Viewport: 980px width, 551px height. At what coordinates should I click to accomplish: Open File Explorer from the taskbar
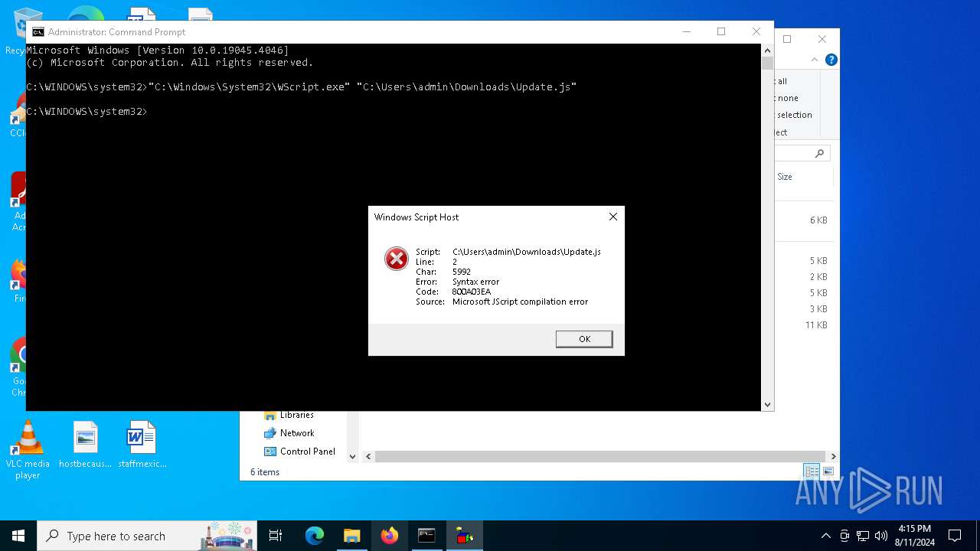[x=351, y=536]
